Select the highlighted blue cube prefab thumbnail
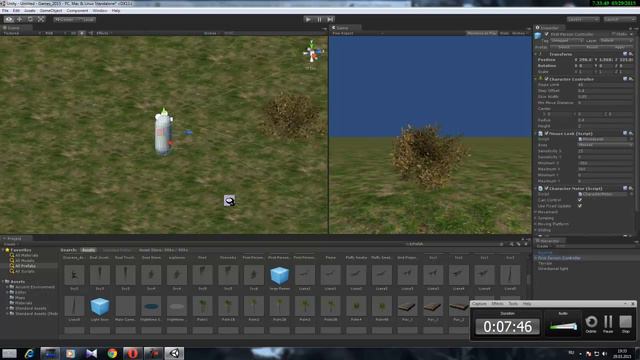The image size is (640, 360). [280, 276]
